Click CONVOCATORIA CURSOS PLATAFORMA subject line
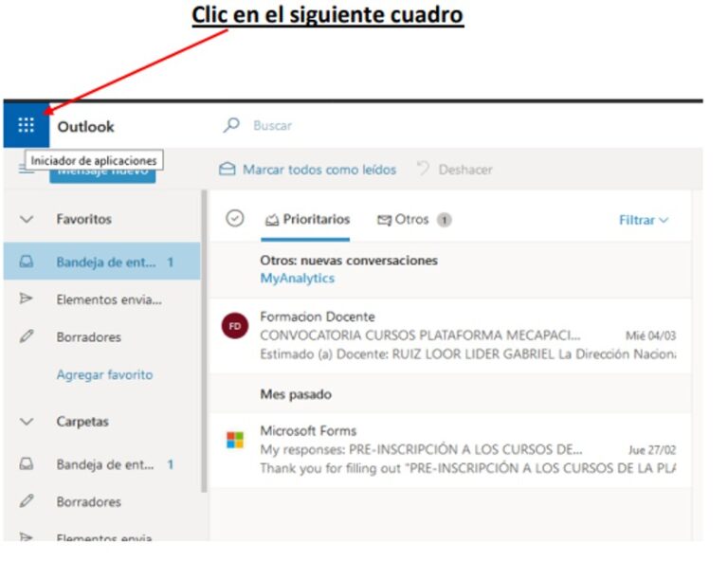Image resolution: width=728 pixels, height=562 pixels. click(x=420, y=335)
